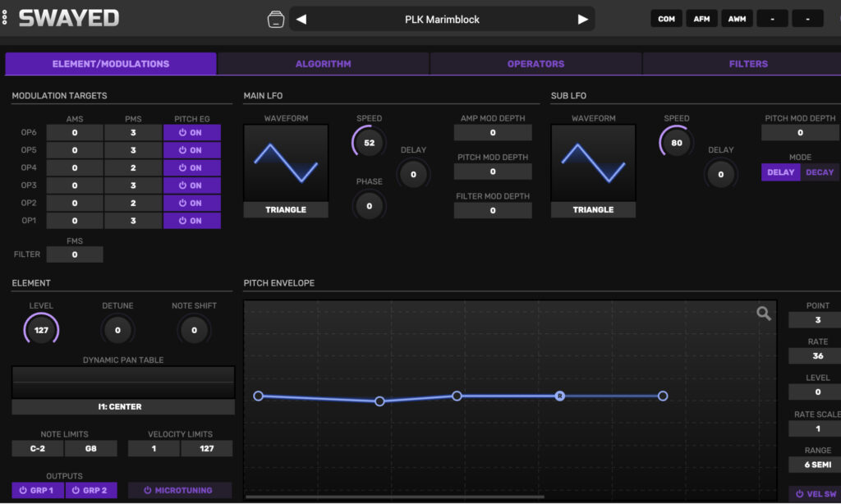Open the Operators tab
841x504 pixels.
pos(535,64)
